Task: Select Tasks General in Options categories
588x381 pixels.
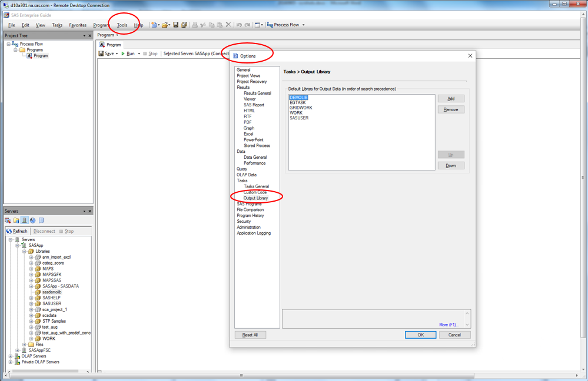Action: (256, 186)
